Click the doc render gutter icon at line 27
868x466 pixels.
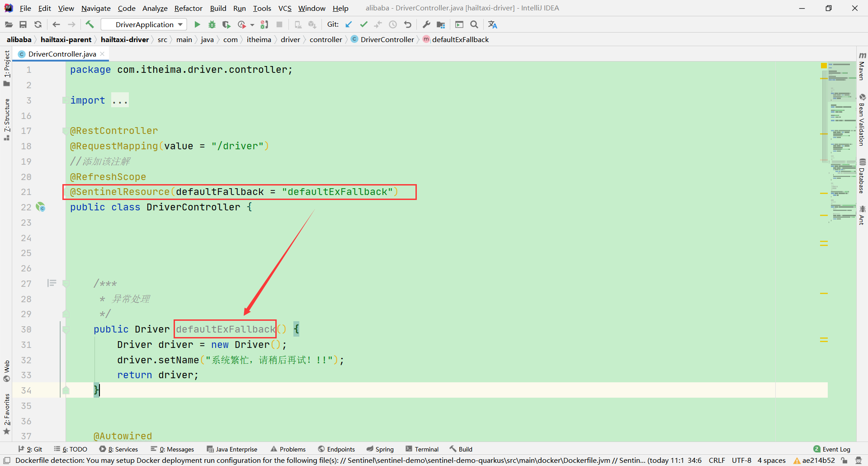tap(52, 283)
